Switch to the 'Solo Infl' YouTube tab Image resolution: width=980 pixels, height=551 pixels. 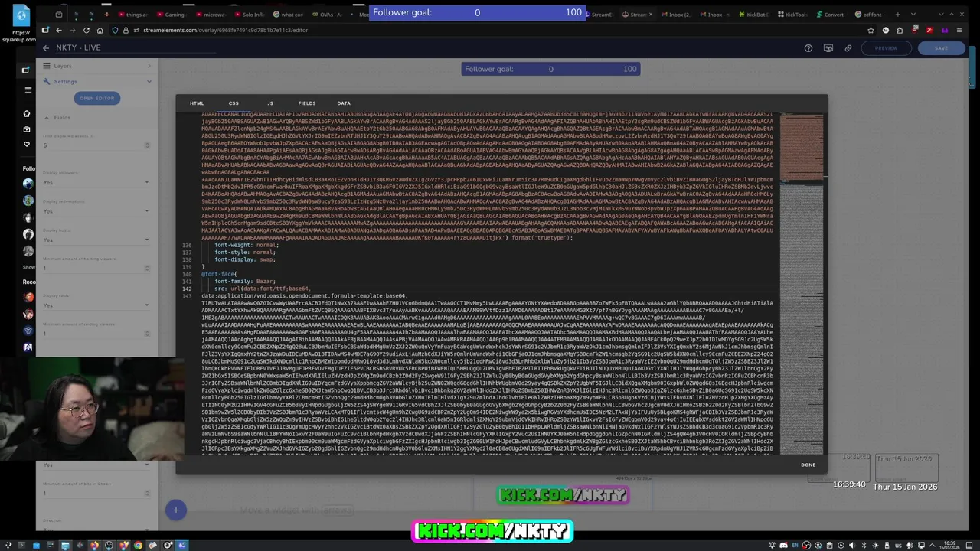[x=249, y=14]
